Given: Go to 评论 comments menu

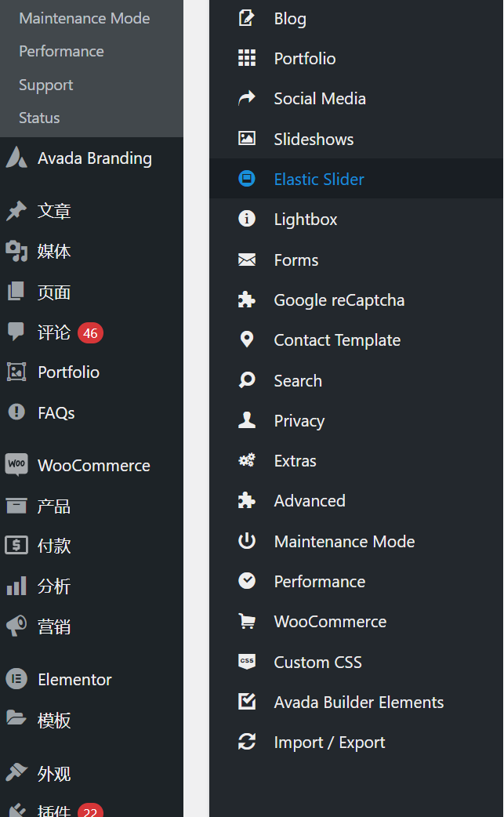Looking at the screenshot, I should pos(54,332).
